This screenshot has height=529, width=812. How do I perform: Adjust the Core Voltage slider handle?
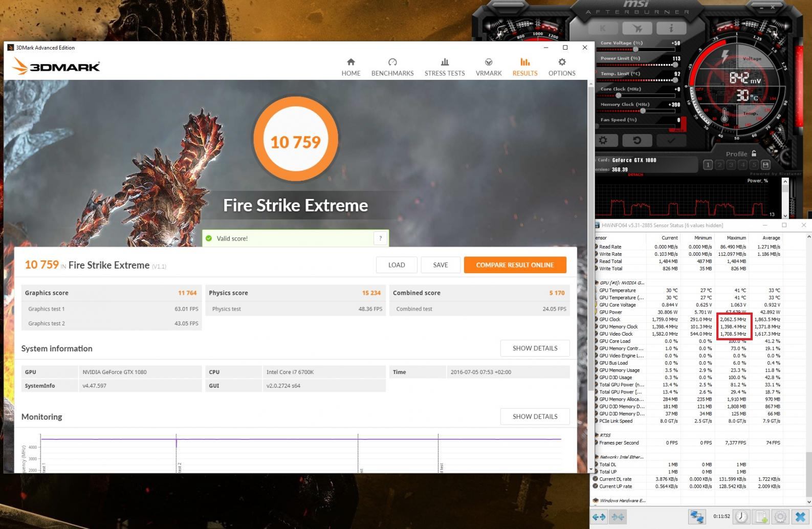[635, 50]
